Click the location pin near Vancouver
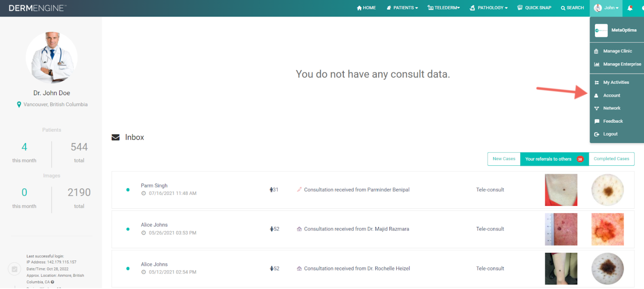The height and width of the screenshot is (289, 644). click(x=19, y=104)
